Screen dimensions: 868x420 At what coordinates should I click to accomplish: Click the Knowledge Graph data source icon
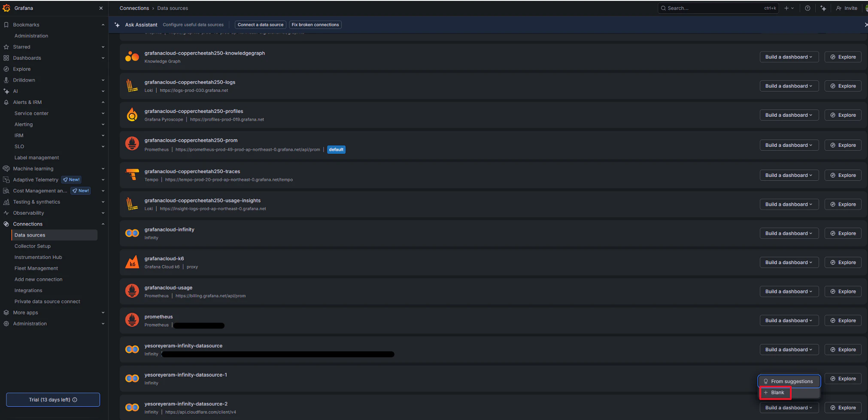click(132, 57)
